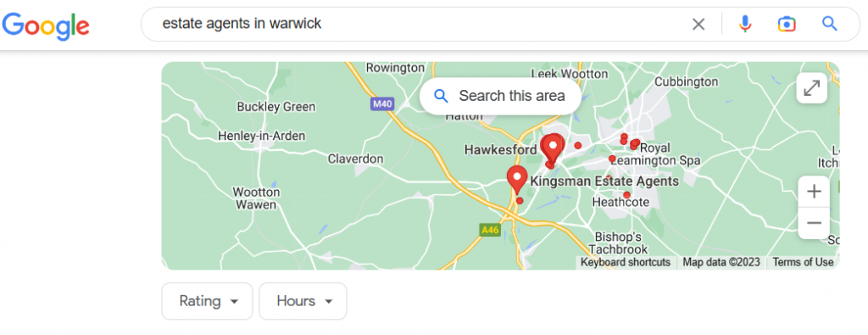Click the Google logo
This screenshot has height=335, width=868.
click(46, 25)
